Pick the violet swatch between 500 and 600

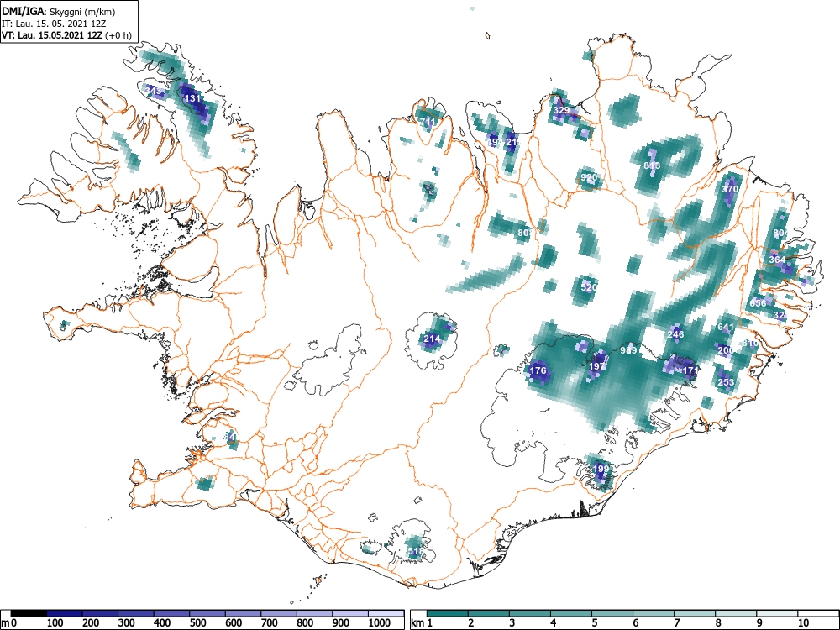coord(207,613)
